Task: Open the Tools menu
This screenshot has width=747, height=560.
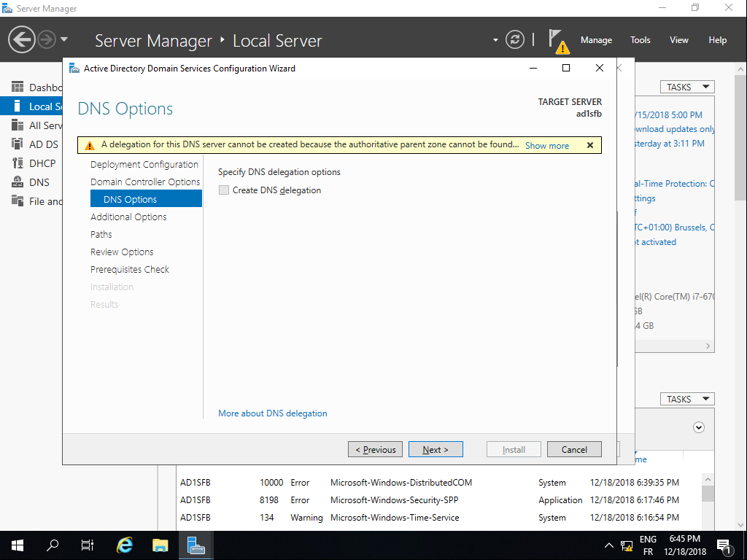Action: pyautogui.click(x=640, y=40)
